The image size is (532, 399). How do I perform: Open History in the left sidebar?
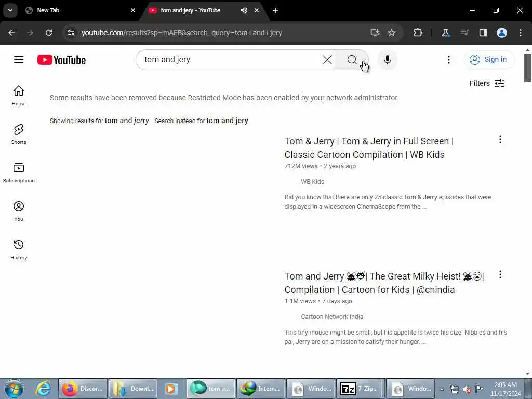[x=19, y=249]
